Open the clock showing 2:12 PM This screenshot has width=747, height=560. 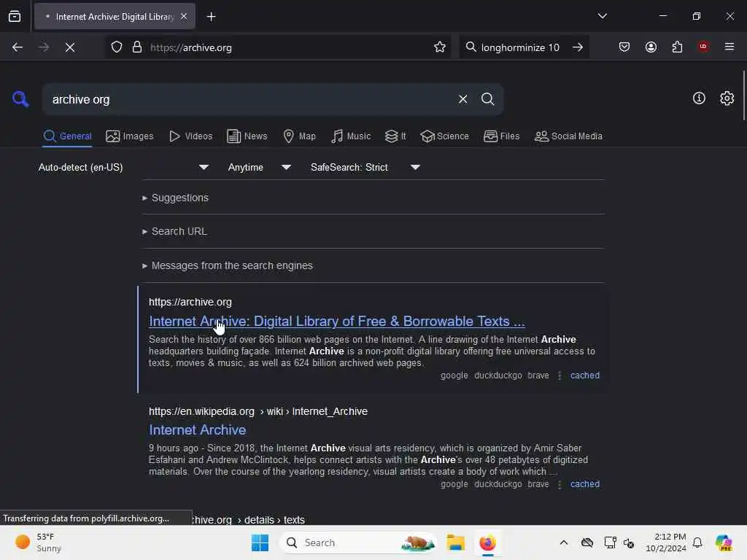[x=665, y=542]
